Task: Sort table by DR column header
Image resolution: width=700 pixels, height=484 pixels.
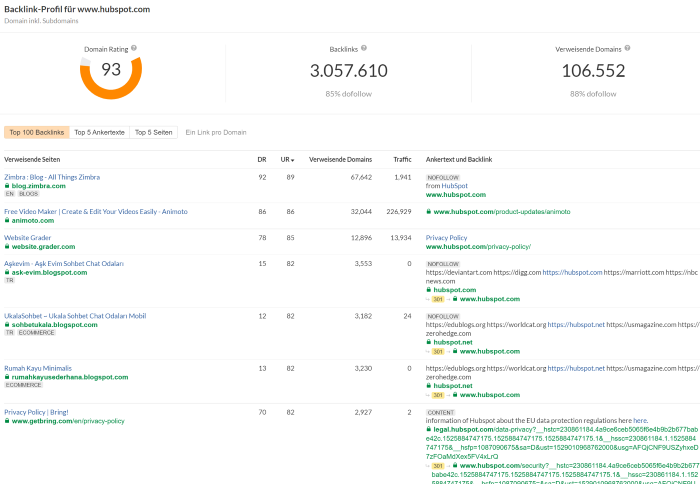Action: click(262, 159)
